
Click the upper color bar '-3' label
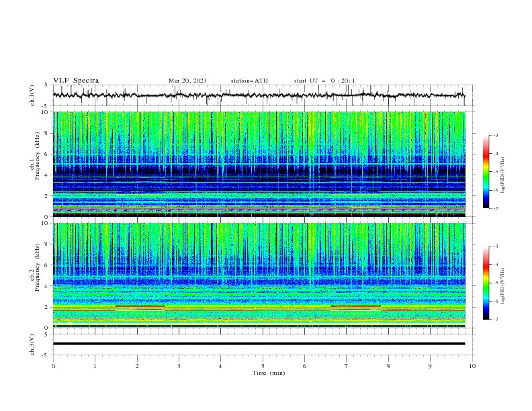(x=495, y=135)
